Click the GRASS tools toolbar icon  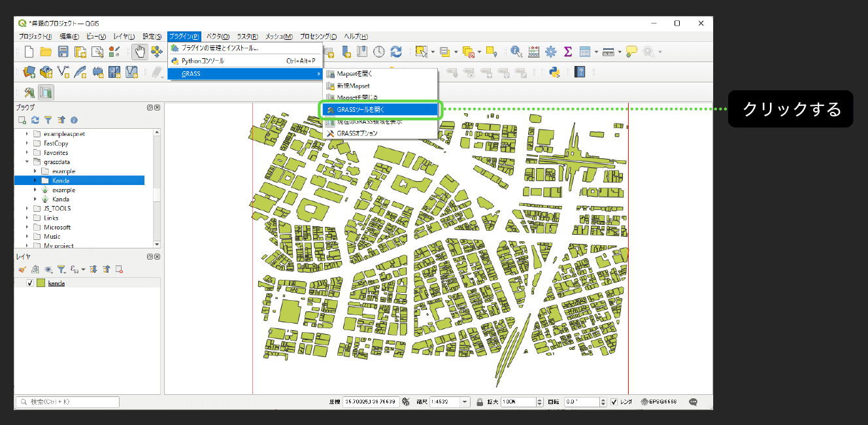[29, 92]
